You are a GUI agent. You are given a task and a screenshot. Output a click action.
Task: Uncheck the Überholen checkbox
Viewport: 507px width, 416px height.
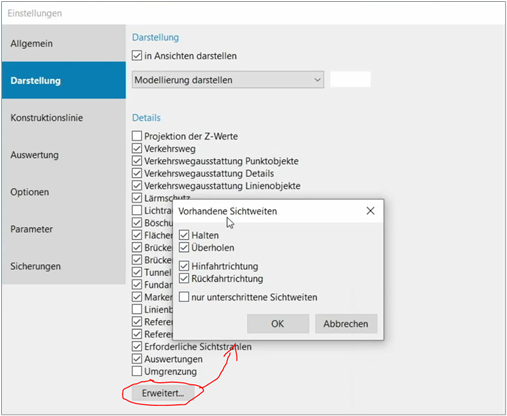[184, 248]
